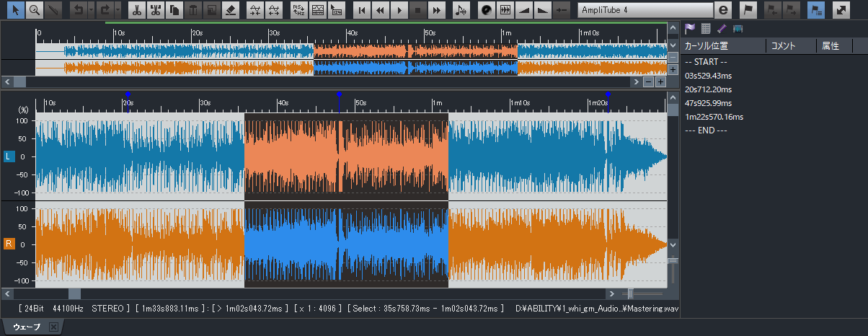Activate the magnifier zoom tool

click(x=34, y=10)
